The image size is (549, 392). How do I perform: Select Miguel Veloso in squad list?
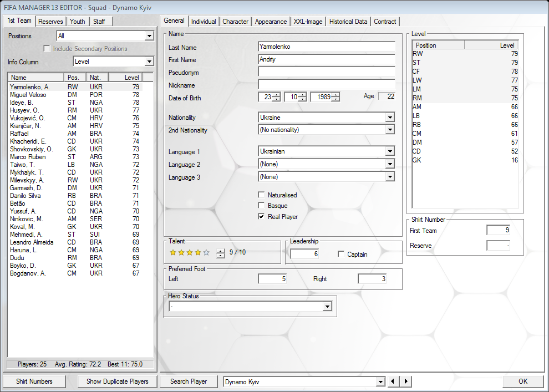75,95
